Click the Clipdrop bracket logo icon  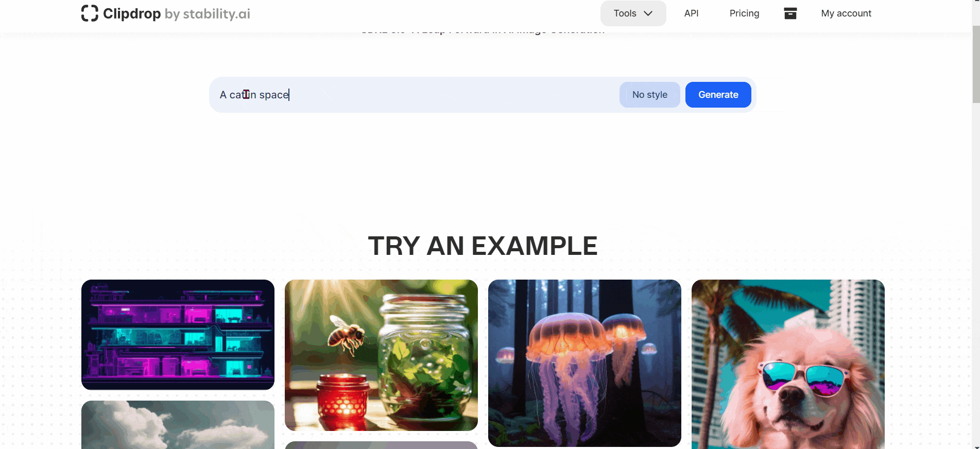(x=90, y=13)
